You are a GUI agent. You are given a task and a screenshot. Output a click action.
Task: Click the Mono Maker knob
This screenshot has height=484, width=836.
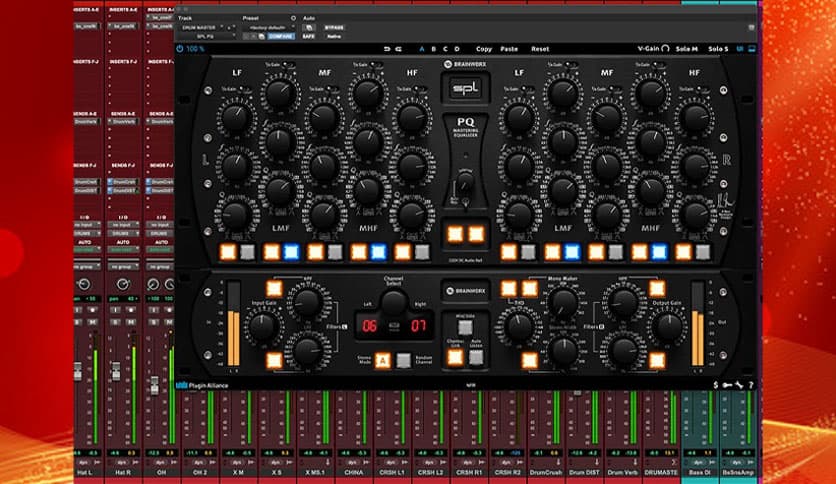pyautogui.click(x=564, y=302)
